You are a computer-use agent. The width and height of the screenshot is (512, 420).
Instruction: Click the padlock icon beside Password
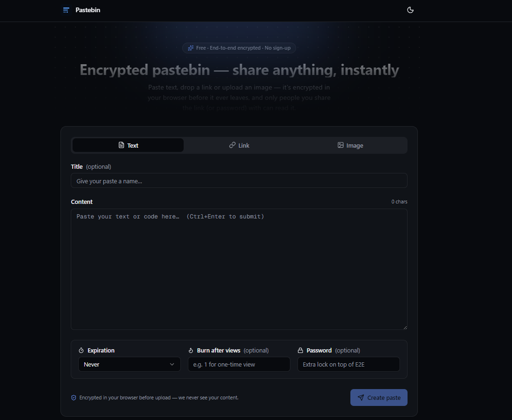pyautogui.click(x=300, y=350)
